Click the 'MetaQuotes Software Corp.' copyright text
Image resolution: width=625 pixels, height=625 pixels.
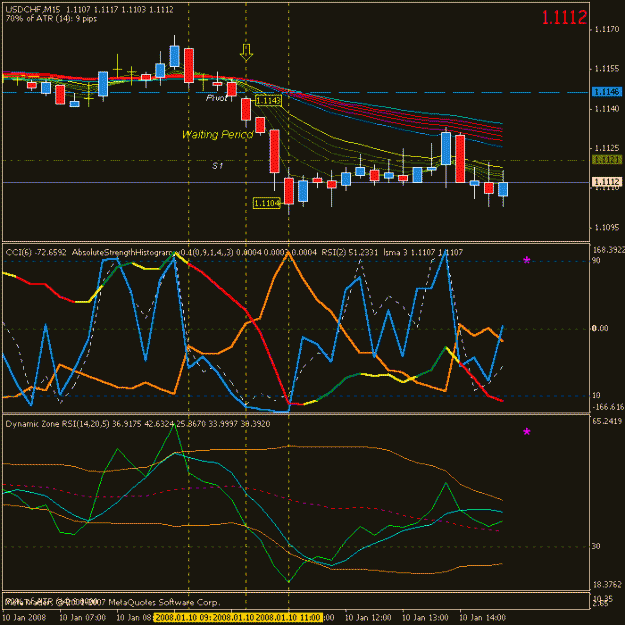click(x=164, y=602)
